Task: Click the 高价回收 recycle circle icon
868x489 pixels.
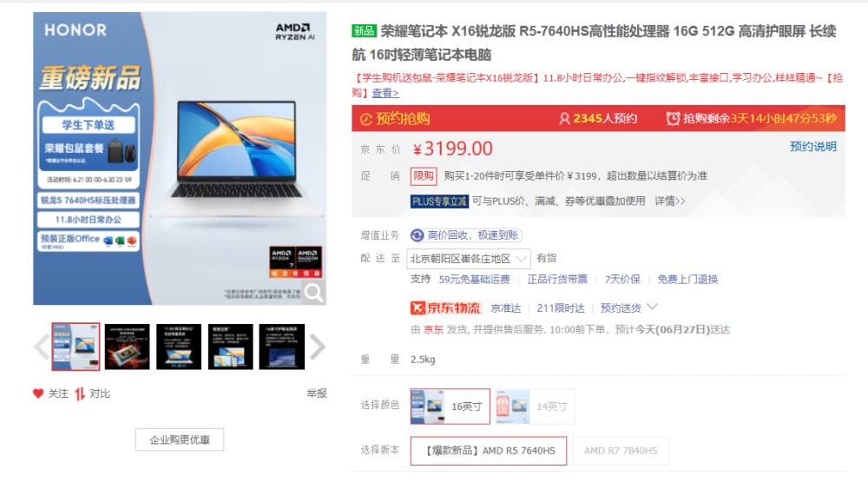Action: point(417,235)
